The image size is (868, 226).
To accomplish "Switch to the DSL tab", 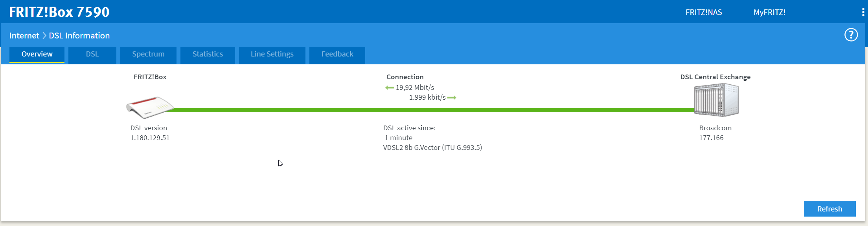I will pyautogui.click(x=92, y=54).
